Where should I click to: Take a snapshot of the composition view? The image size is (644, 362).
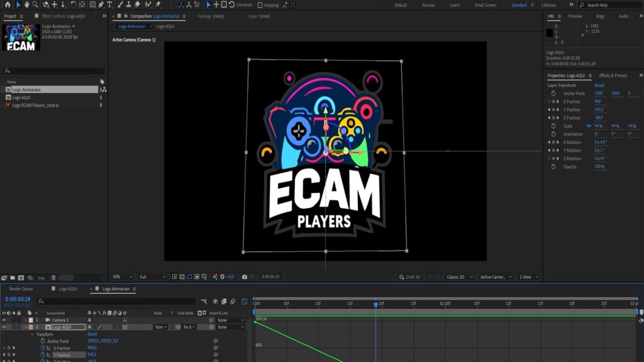(244, 277)
